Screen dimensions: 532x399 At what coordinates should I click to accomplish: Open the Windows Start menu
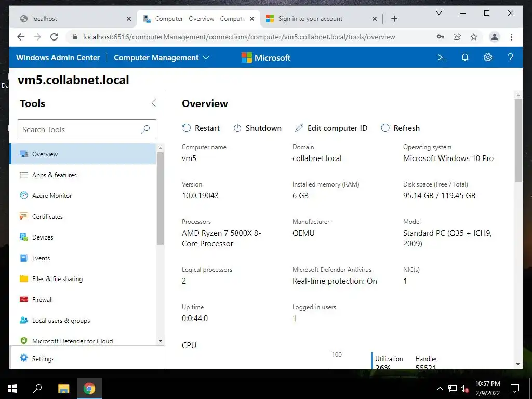pos(12,389)
